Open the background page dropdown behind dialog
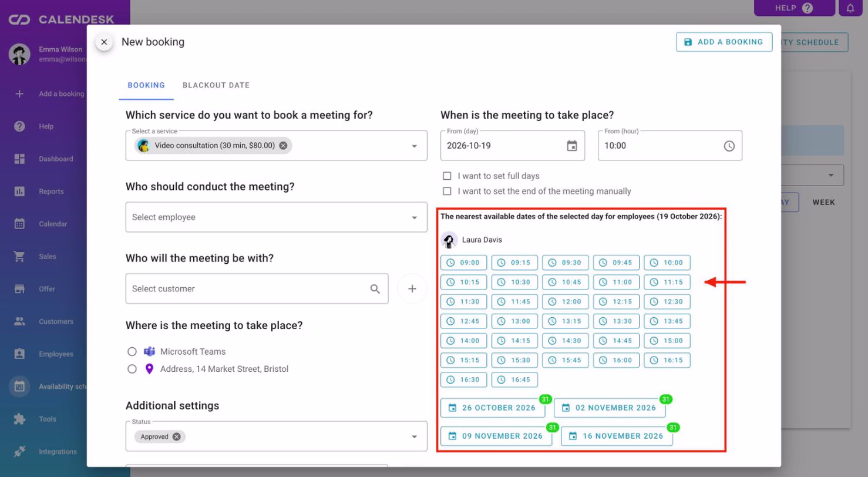 pyautogui.click(x=813, y=175)
